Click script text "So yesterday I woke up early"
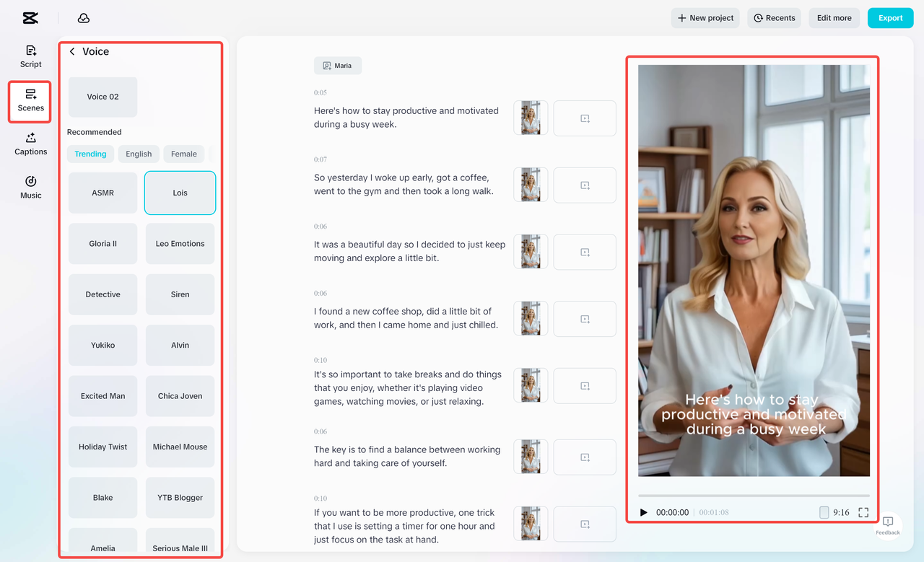The width and height of the screenshot is (924, 562). 404,185
